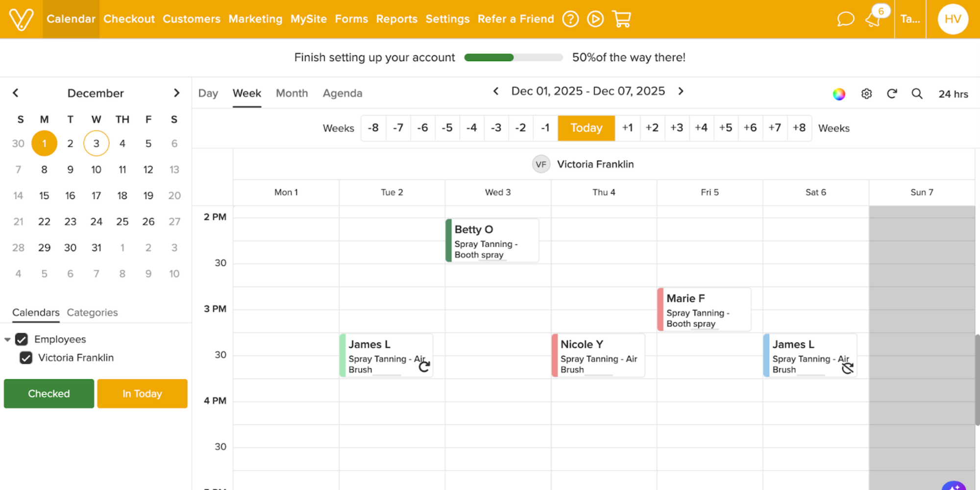Refresh the calendar view
The width and height of the screenshot is (980, 490).
point(892,94)
